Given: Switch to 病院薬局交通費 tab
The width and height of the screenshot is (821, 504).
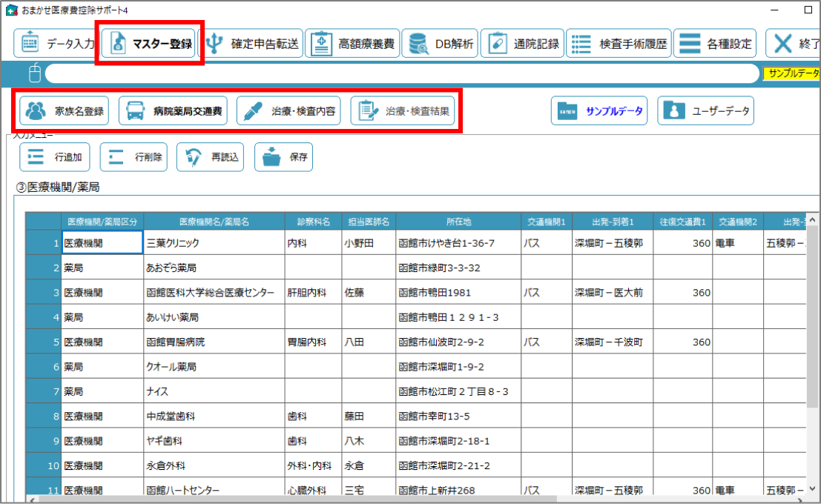Looking at the screenshot, I should 172,112.
